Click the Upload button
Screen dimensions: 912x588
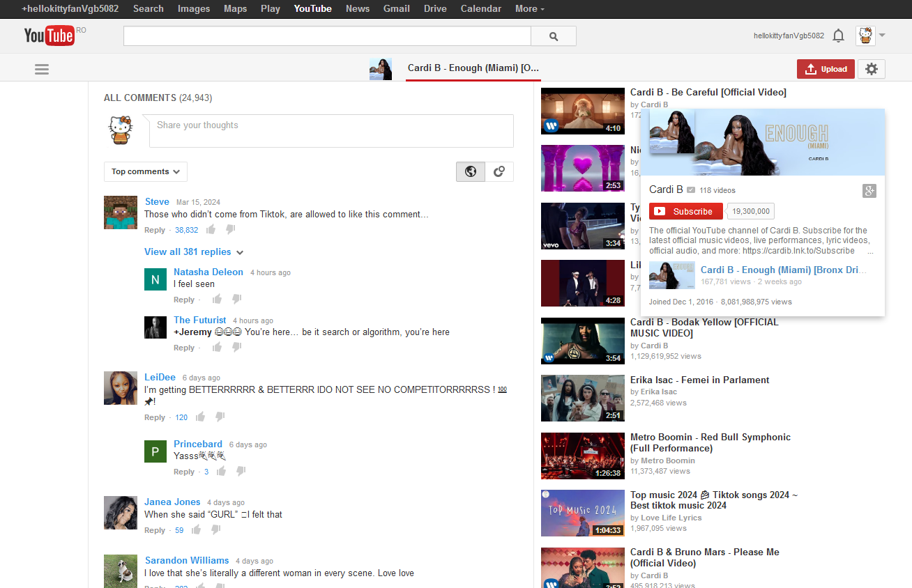click(826, 69)
